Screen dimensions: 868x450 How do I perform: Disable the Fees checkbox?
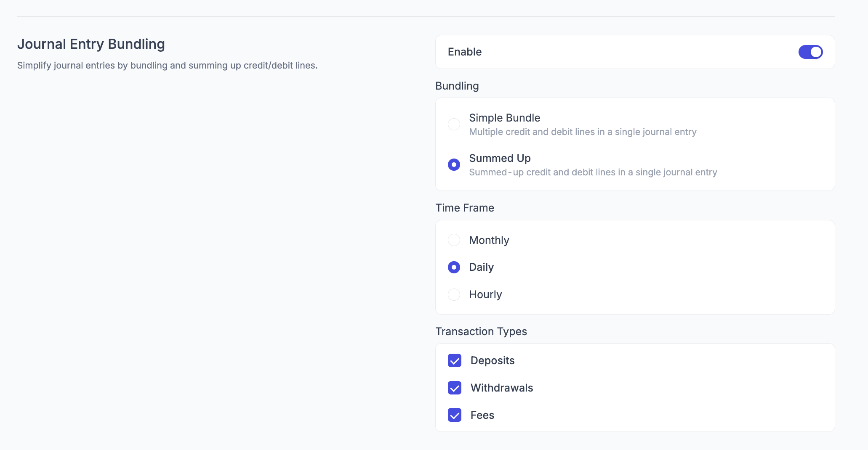[x=455, y=415]
